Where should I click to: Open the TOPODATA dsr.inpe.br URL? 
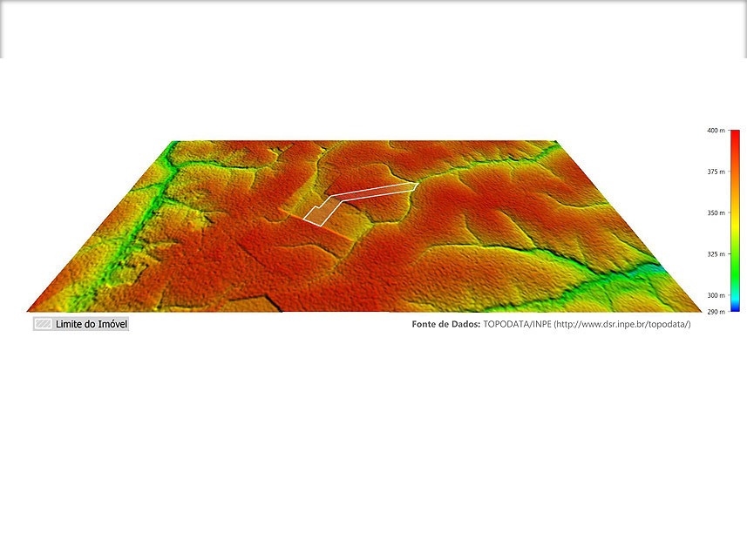click(x=622, y=324)
